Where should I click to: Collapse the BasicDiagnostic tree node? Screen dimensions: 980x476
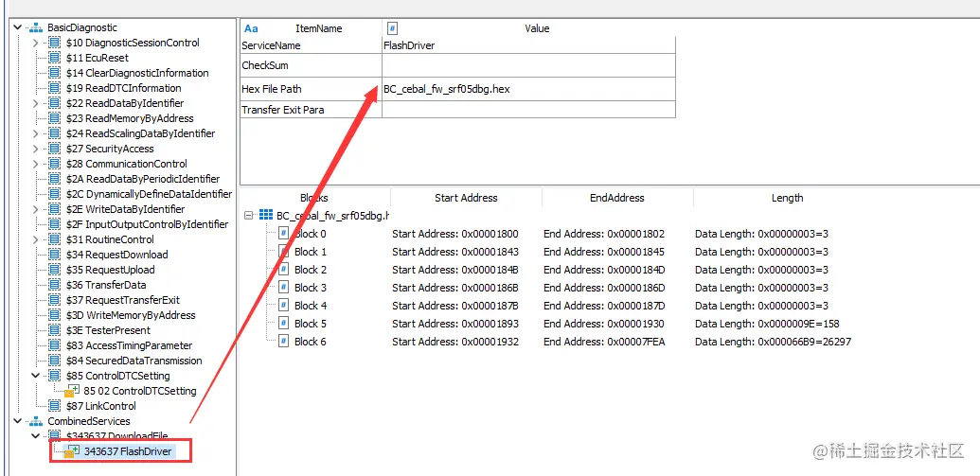point(18,28)
